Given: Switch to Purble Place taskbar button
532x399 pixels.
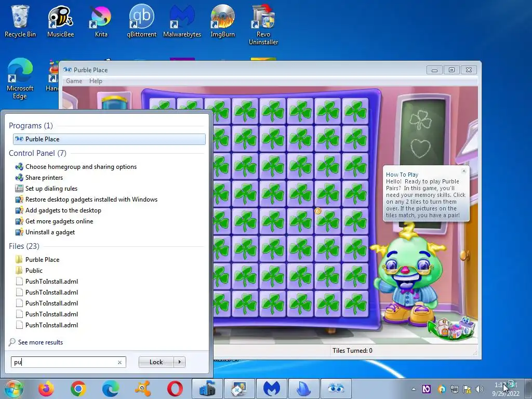Looking at the screenshot, I should tap(336, 389).
